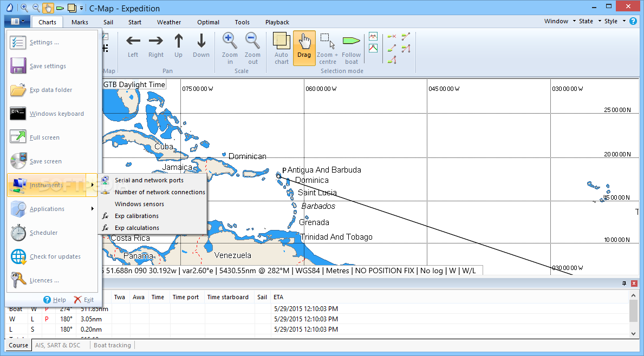Choose Save settings menu entry
644x356 pixels.
(x=53, y=66)
